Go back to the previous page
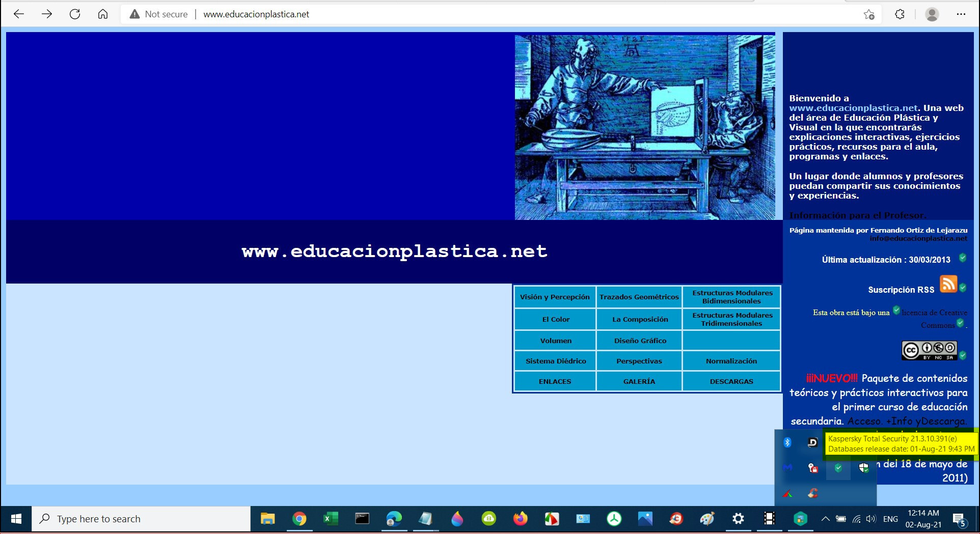 [x=19, y=14]
